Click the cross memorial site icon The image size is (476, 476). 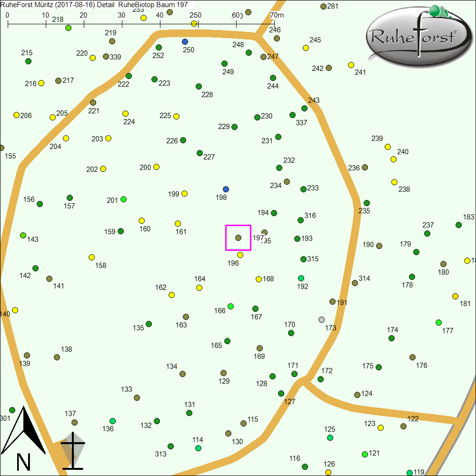(72, 450)
